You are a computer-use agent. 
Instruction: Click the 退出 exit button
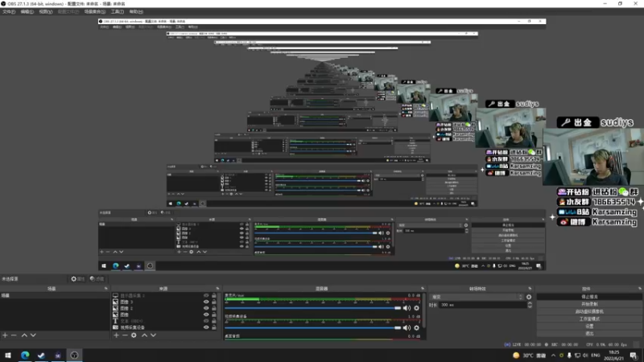point(589,334)
